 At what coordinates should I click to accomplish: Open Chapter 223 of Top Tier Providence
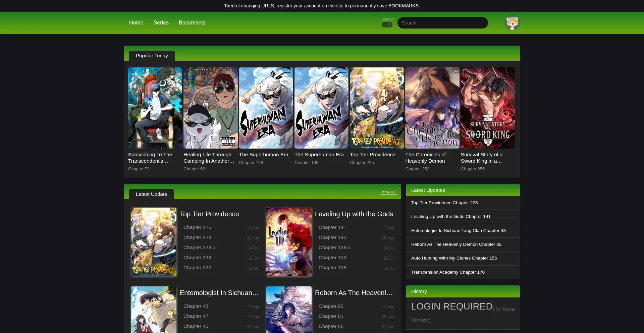pyautogui.click(x=197, y=258)
